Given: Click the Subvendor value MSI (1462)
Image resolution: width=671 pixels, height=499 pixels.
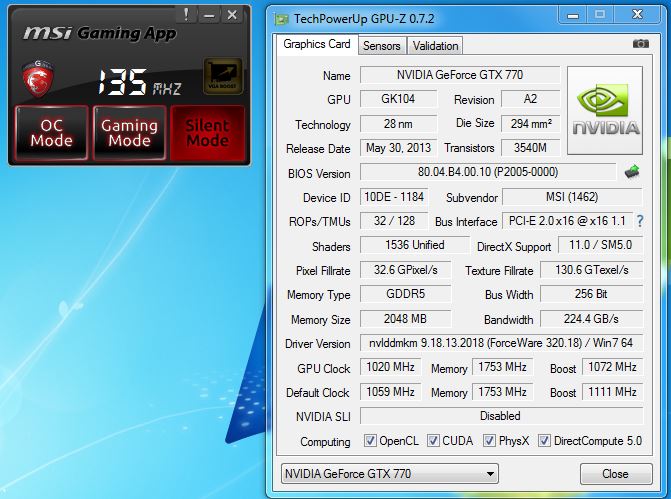Looking at the screenshot, I should pyautogui.click(x=572, y=197).
